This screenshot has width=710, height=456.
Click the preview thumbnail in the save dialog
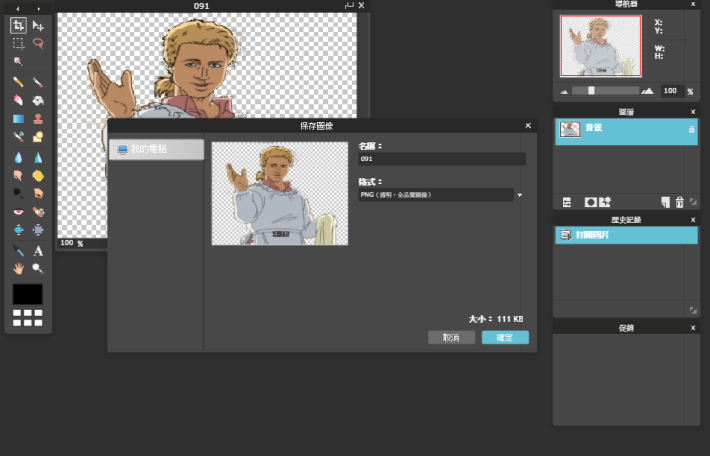click(280, 193)
